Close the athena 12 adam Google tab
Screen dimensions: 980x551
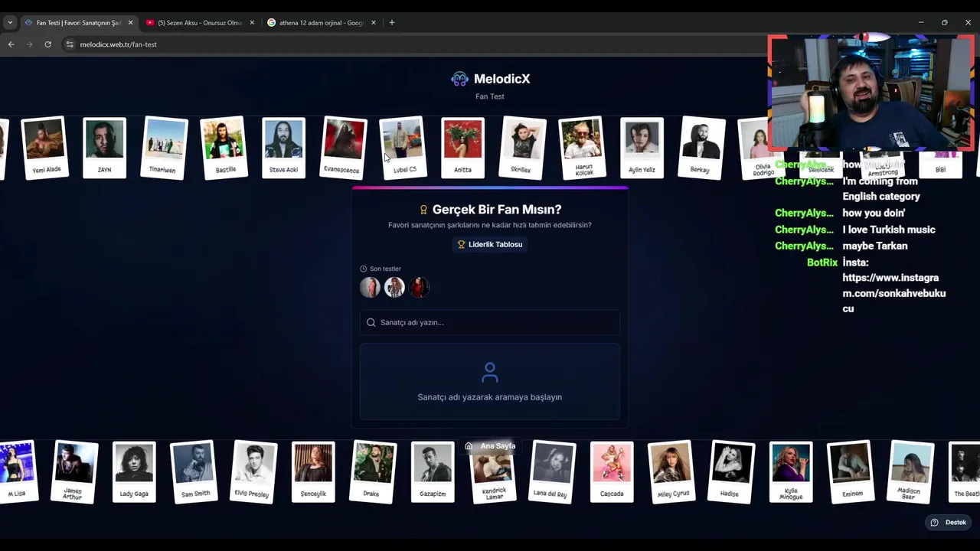pos(374,23)
